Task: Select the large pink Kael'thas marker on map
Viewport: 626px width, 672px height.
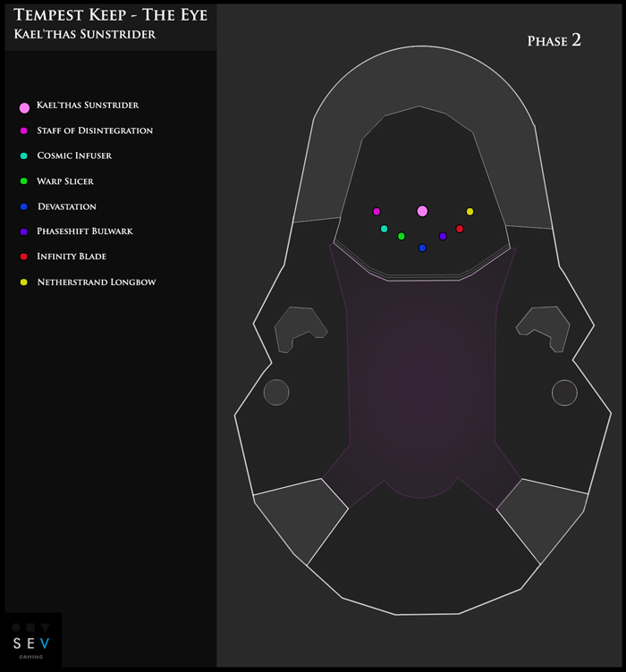Action: tap(422, 211)
